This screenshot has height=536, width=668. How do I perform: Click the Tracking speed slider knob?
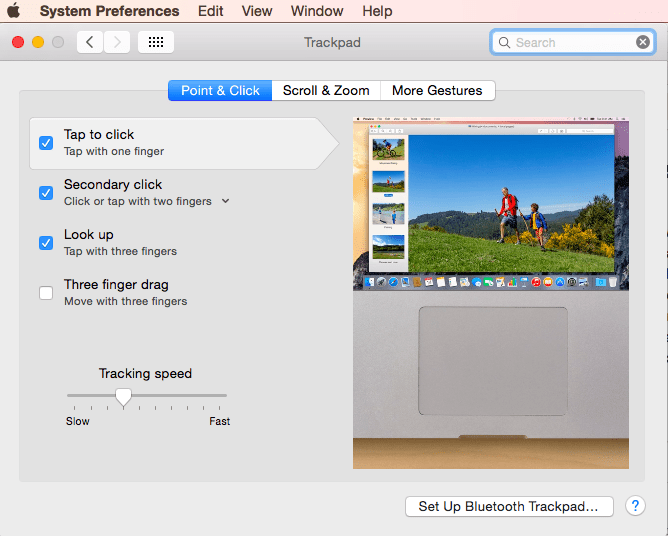pyautogui.click(x=123, y=397)
